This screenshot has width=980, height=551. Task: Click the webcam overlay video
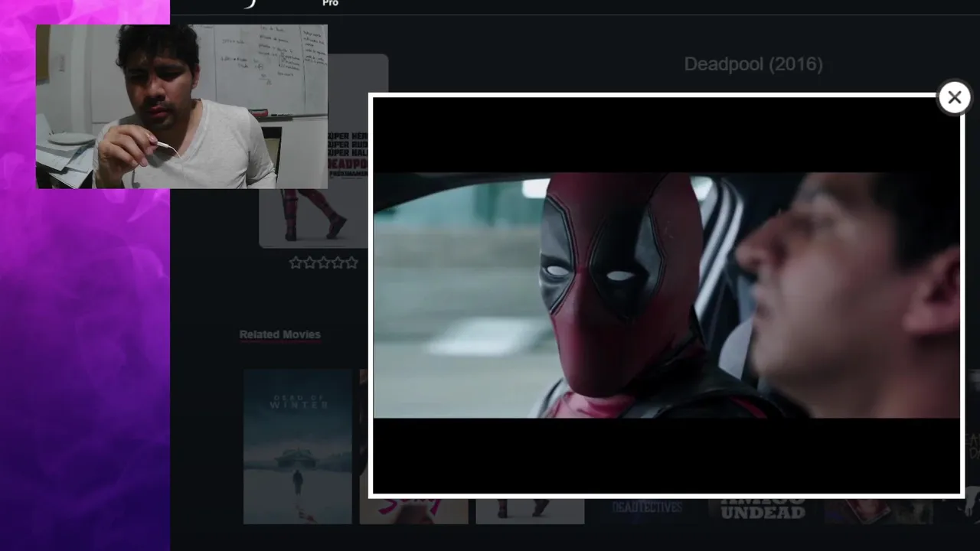[x=181, y=106]
